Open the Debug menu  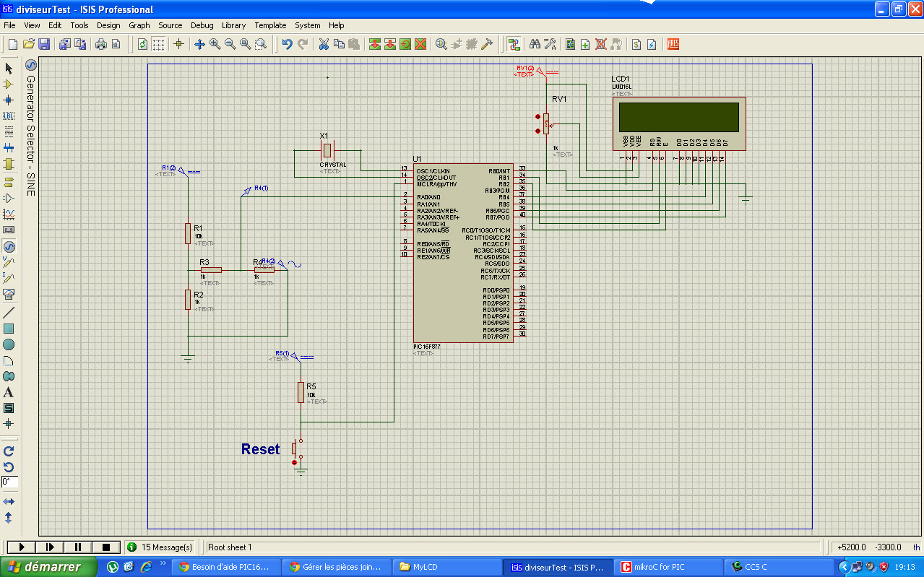(x=202, y=25)
